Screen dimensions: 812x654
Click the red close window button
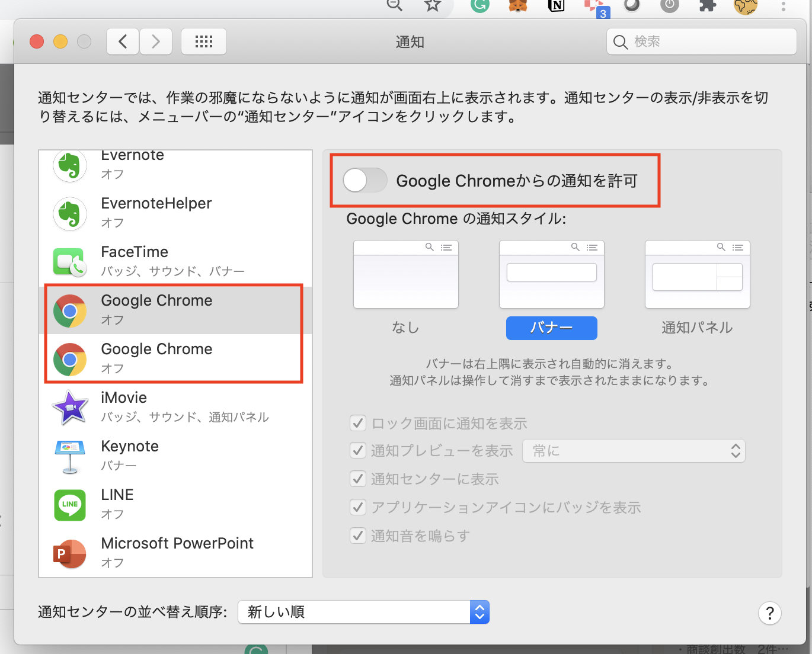click(37, 41)
